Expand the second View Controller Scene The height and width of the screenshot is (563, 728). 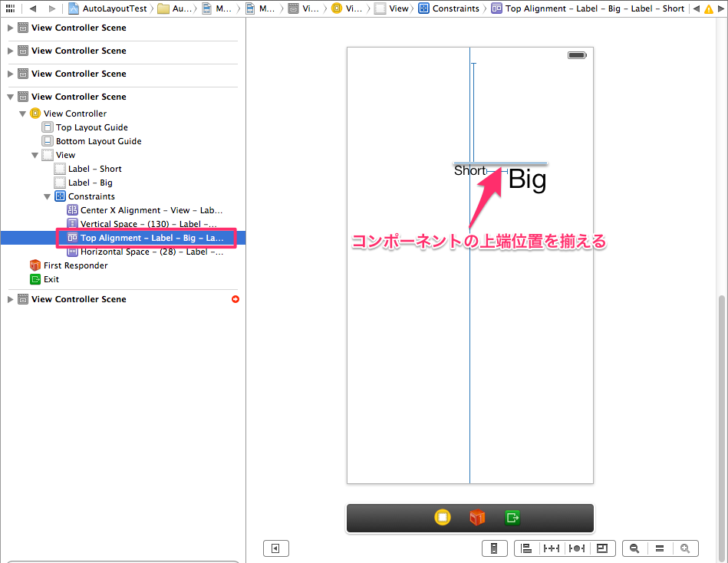[x=10, y=51]
